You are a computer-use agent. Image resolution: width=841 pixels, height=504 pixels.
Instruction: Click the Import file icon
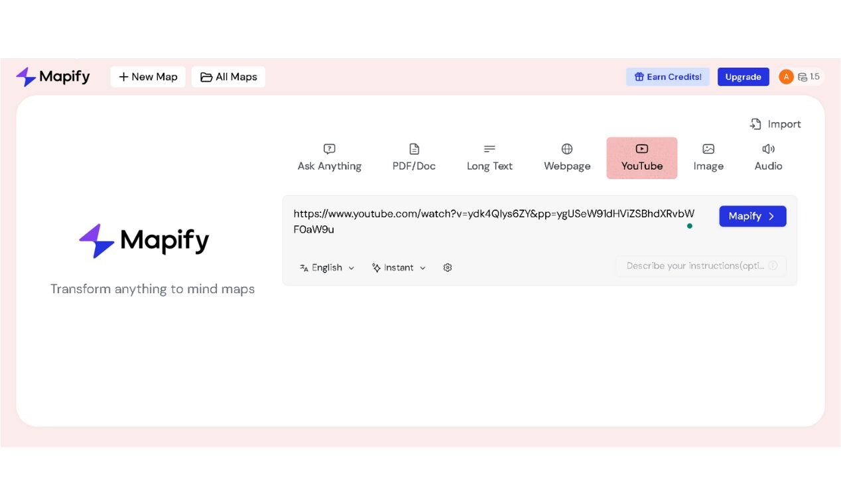click(755, 124)
